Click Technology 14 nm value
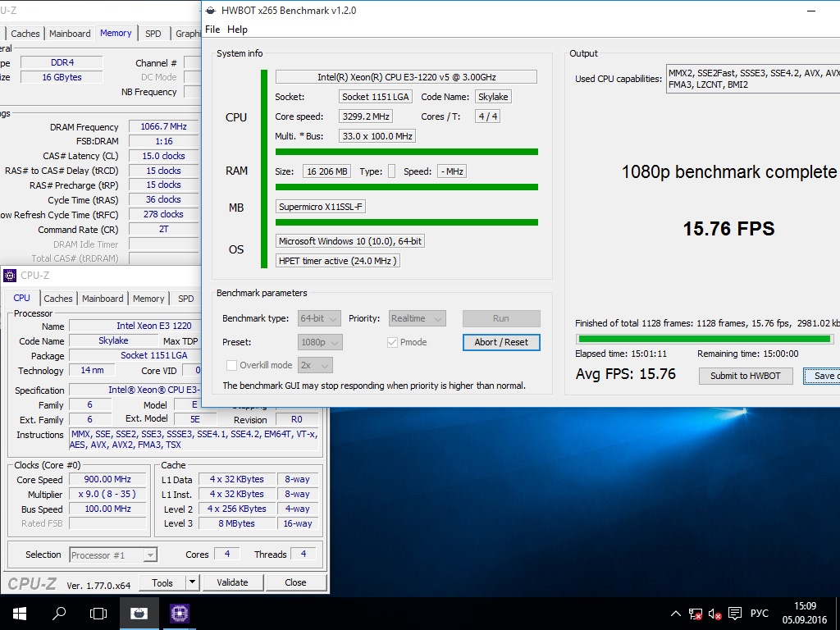 tap(92, 370)
